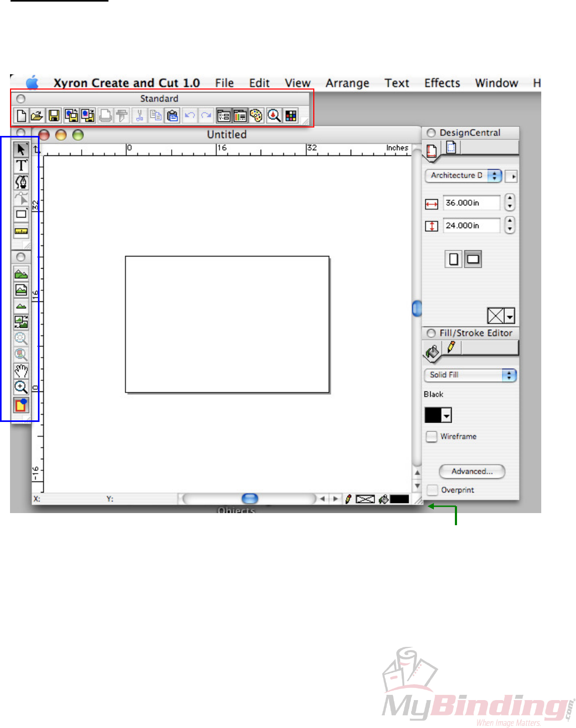Click the width 36.000in input field
The image size is (576, 728).
coord(472,203)
